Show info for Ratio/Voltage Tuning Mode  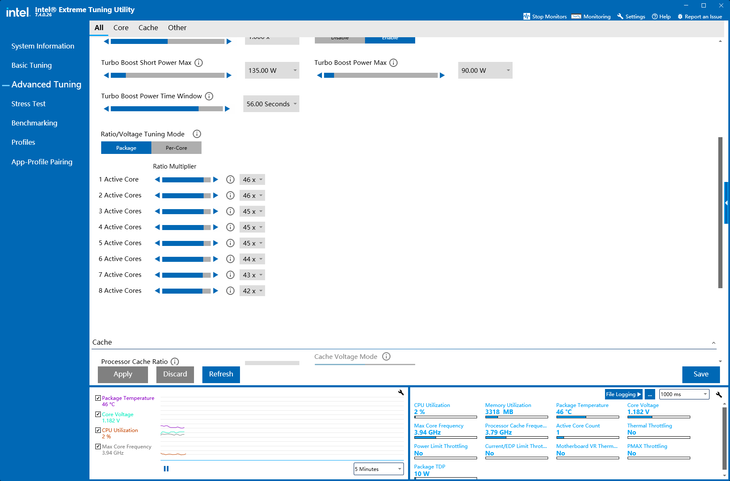197,134
